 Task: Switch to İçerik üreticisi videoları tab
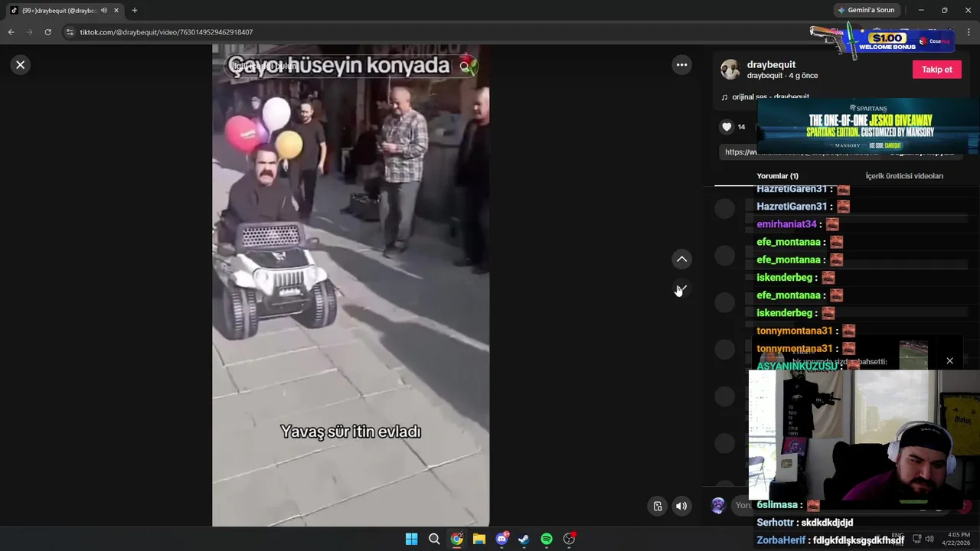pyautogui.click(x=904, y=176)
